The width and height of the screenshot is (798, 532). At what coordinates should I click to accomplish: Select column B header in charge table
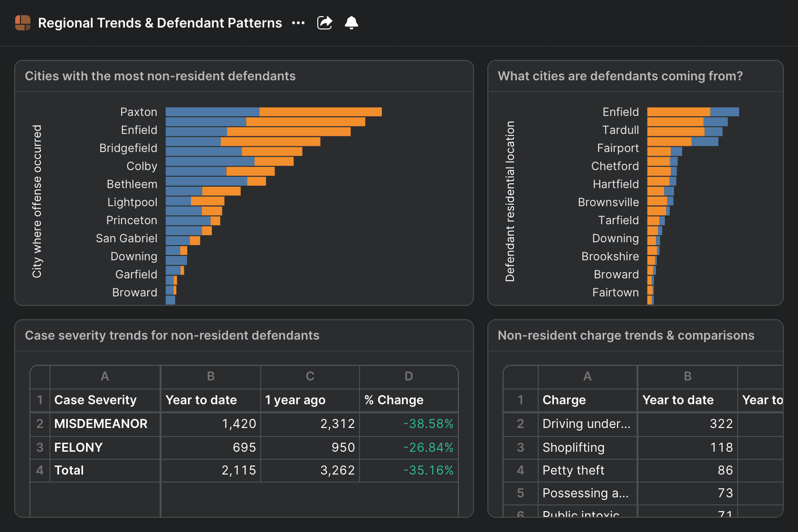click(687, 377)
